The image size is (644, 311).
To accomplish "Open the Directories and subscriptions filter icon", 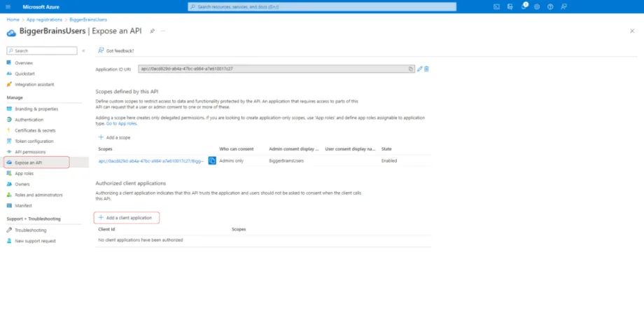I will [x=510, y=6].
